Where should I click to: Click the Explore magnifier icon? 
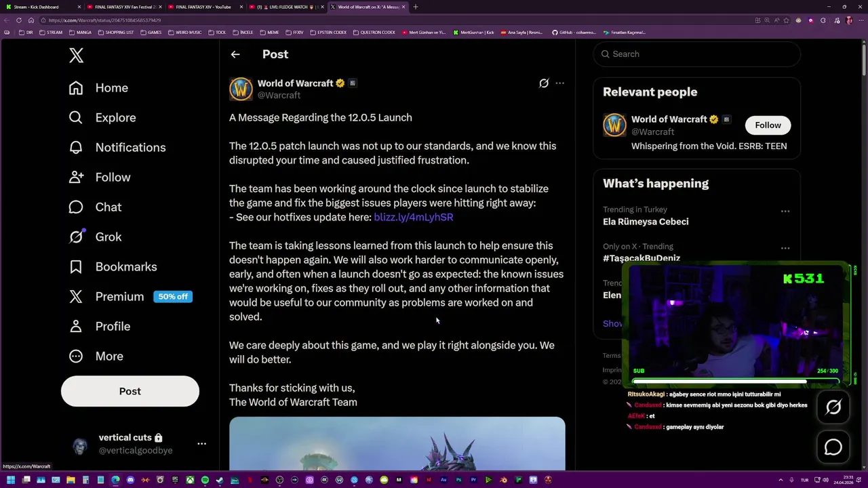pyautogui.click(x=76, y=118)
